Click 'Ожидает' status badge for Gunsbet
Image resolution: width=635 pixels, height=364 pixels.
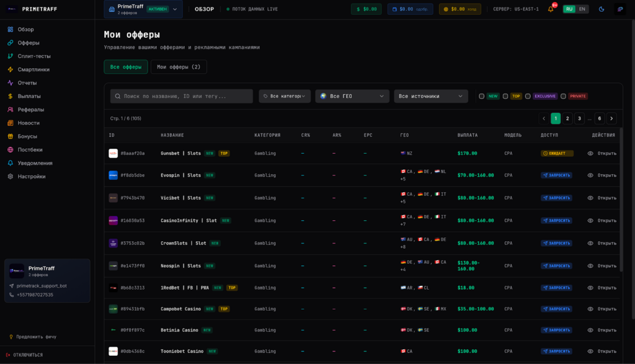click(x=557, y=153)
